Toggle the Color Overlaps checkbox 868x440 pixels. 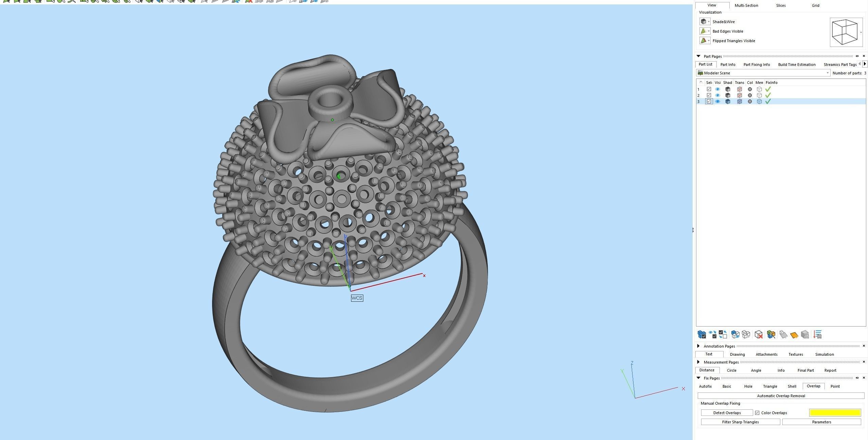tap(757, 413)
